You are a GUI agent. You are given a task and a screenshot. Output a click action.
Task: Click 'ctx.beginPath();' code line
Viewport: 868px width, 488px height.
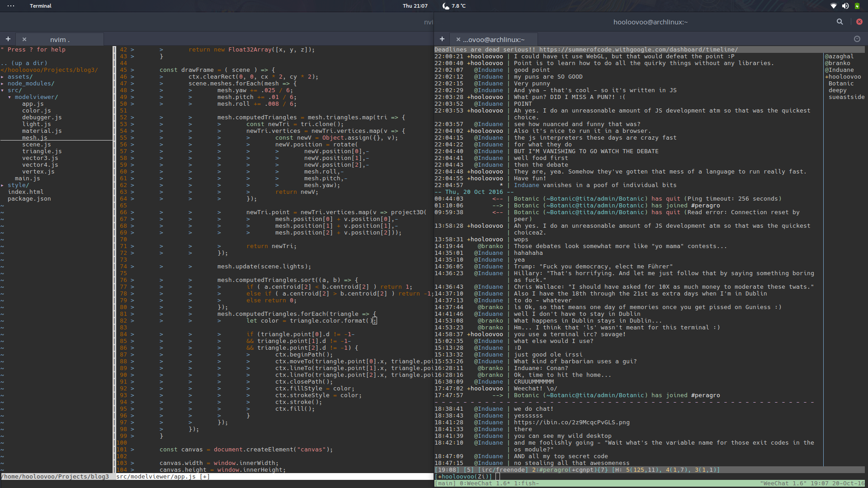[x=304, y=355]
